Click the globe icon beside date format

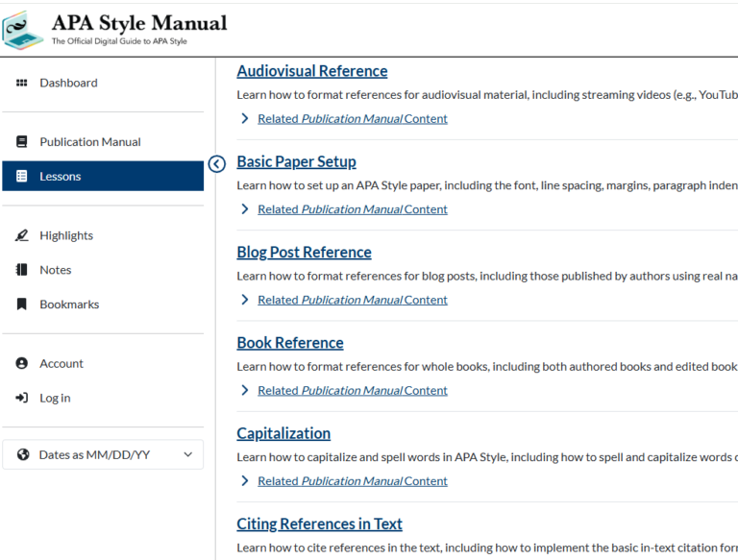[23, 455]
